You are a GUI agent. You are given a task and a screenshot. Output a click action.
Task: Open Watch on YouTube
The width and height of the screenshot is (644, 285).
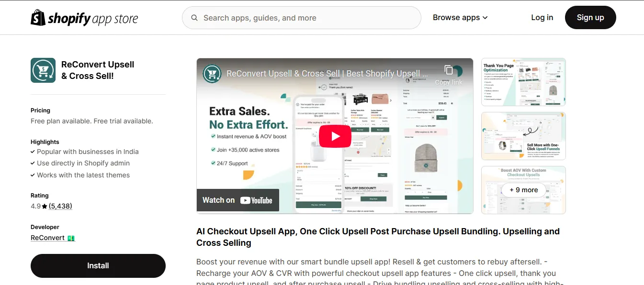coord(237,200)
